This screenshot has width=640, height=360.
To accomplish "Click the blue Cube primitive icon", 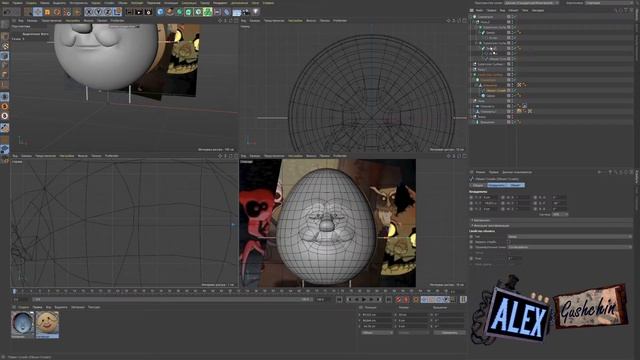I will click(160, 12).
